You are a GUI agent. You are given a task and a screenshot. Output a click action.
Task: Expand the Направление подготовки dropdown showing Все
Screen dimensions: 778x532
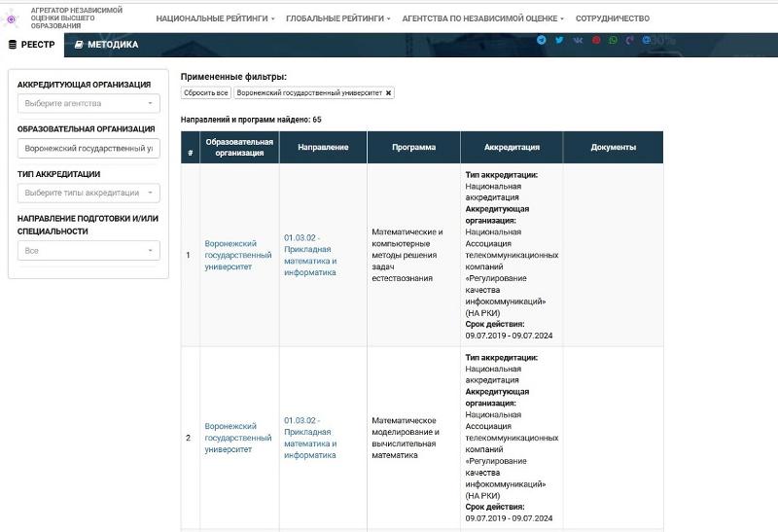tap(88, 251)
